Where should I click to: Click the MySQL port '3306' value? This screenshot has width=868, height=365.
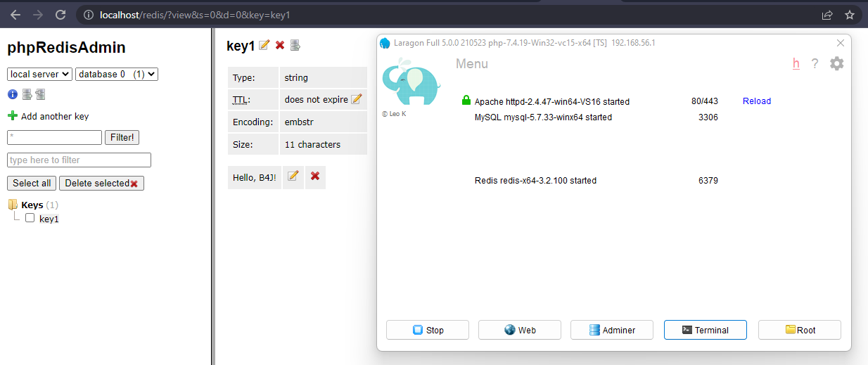(x=708, y=117)
